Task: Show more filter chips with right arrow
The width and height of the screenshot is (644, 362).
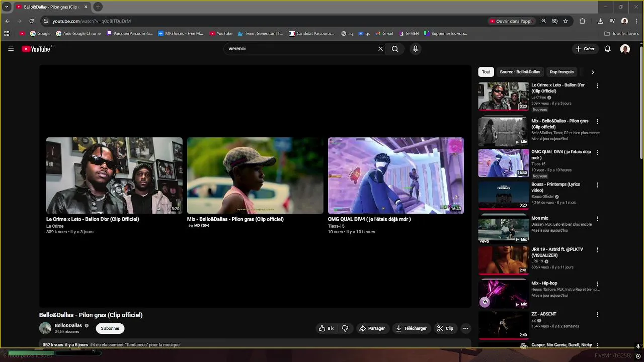Action: point(592,72)
